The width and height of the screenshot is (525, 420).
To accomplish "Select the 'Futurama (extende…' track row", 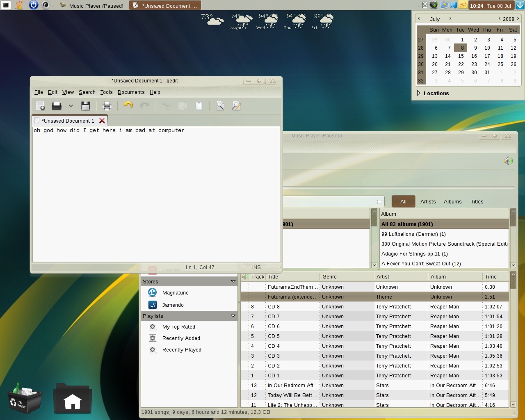I will 374,297.
